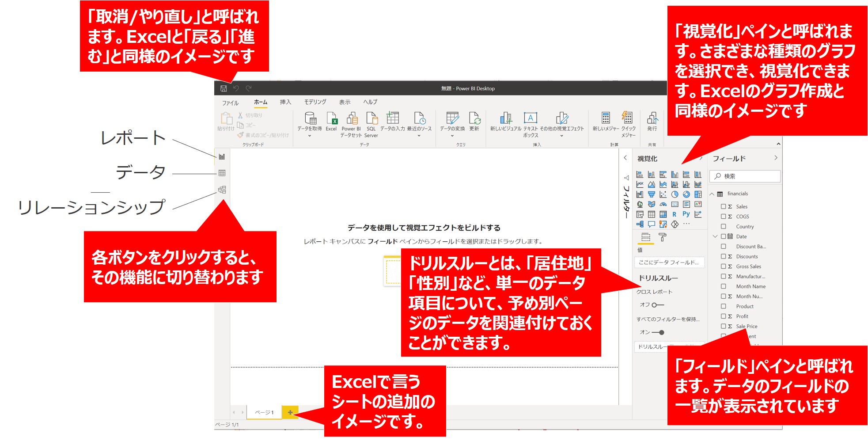Collapse the financials table tree
The height and width of the screenshot is (441, 868).
(x=712, y=194)
